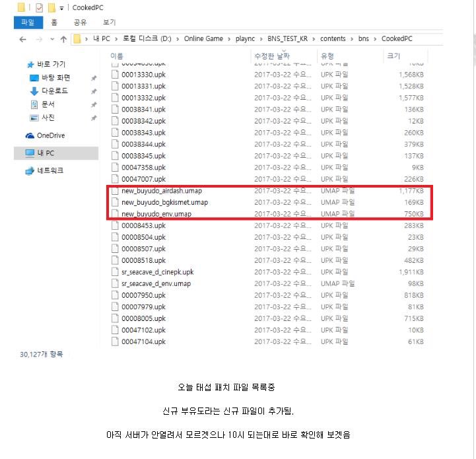Viewport: 476px width, 459px height.
Task: Select file 00013332.upk
Action: [x=143, y=98]
